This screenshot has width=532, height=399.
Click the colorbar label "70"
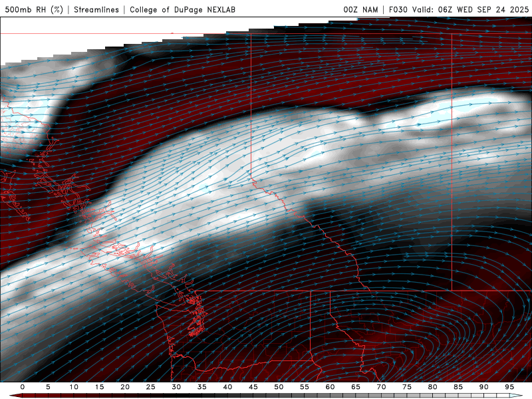[x=381, y=387]
